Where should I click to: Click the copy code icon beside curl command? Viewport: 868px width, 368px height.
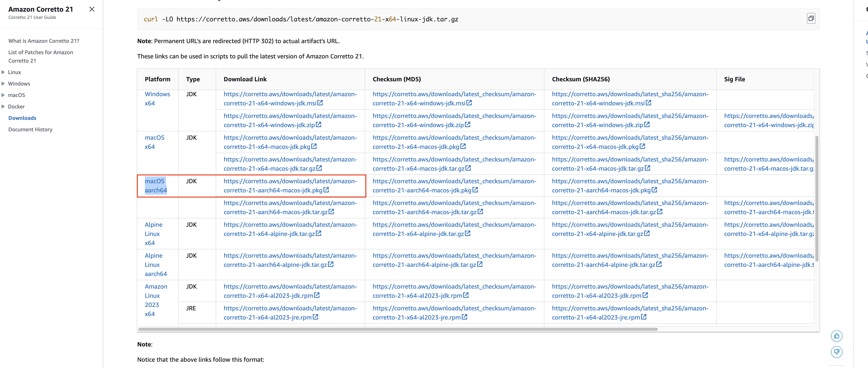811,19
